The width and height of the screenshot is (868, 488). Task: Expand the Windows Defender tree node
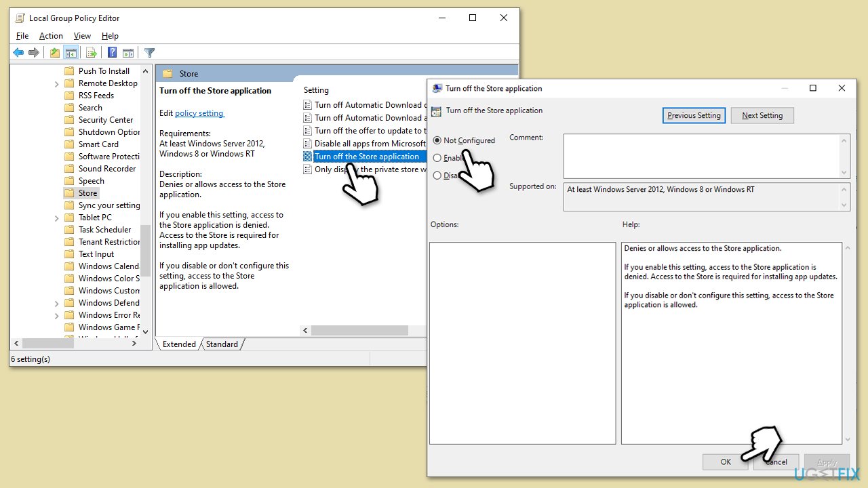click(x=57, y=303)
